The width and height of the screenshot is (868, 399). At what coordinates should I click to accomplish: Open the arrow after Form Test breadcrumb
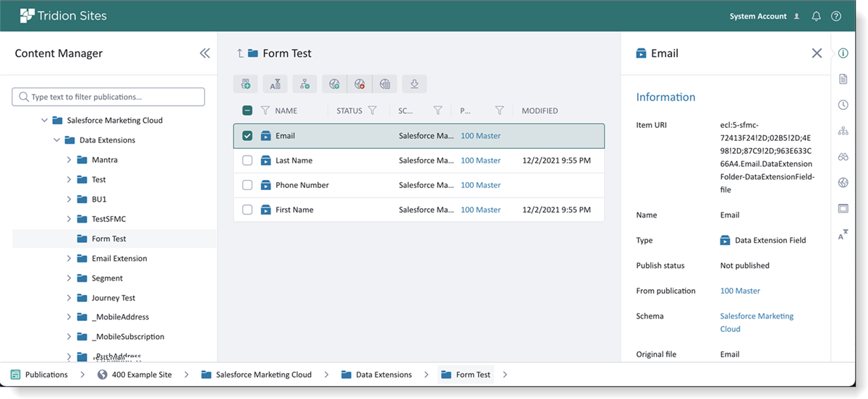pyautogui.click(x=505, y=374)
